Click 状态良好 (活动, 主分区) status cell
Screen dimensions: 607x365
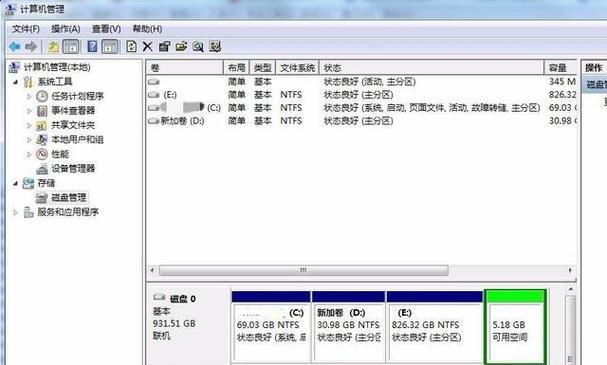369,82
